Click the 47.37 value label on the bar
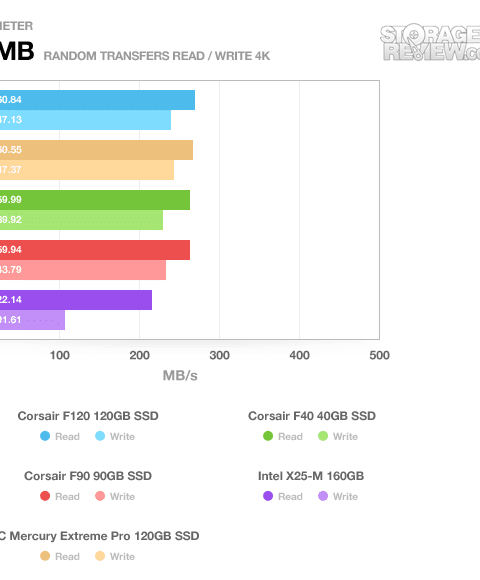480x580 pixels. [11, 170]
